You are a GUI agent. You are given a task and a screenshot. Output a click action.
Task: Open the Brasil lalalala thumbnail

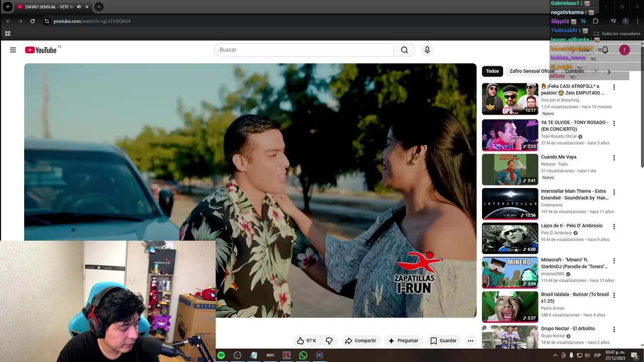[510, 307]
